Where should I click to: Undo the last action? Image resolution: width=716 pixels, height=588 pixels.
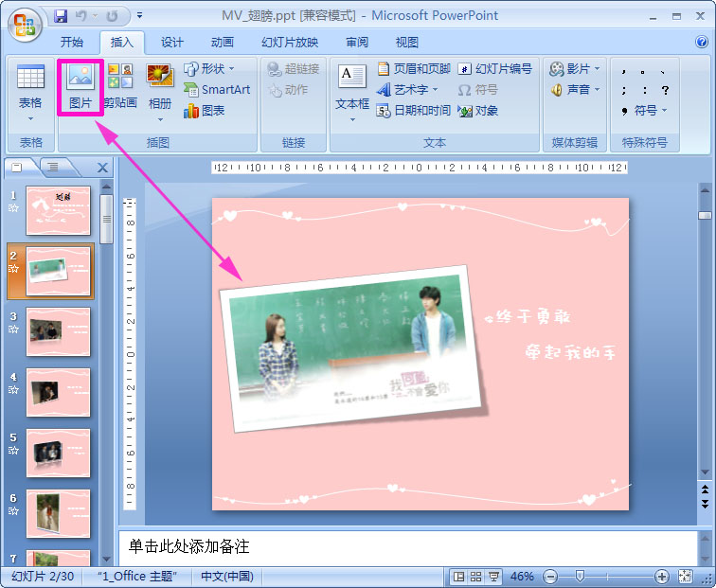pyautogui.click(x=81, y=16)
